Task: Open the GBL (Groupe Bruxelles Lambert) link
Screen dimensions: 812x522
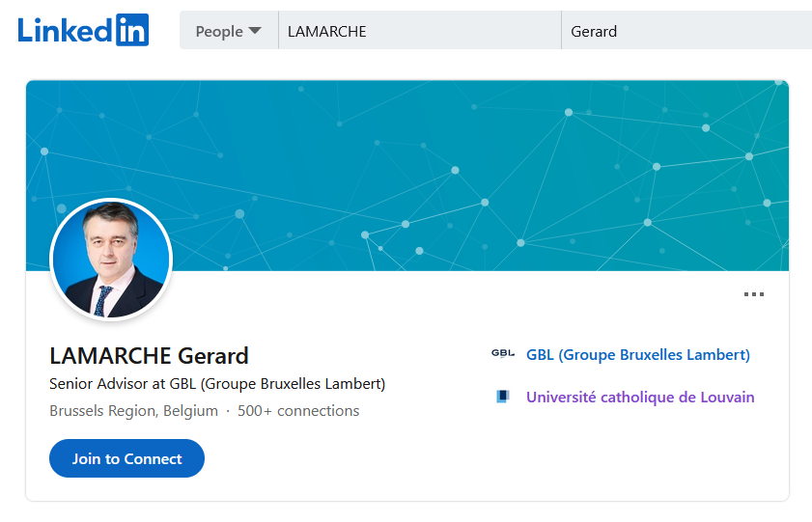Action: (638, 355)
